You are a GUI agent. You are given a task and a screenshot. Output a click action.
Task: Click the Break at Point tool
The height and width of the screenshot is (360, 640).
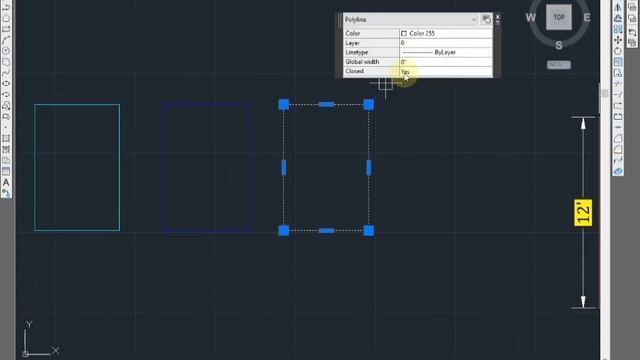(618, 106)
